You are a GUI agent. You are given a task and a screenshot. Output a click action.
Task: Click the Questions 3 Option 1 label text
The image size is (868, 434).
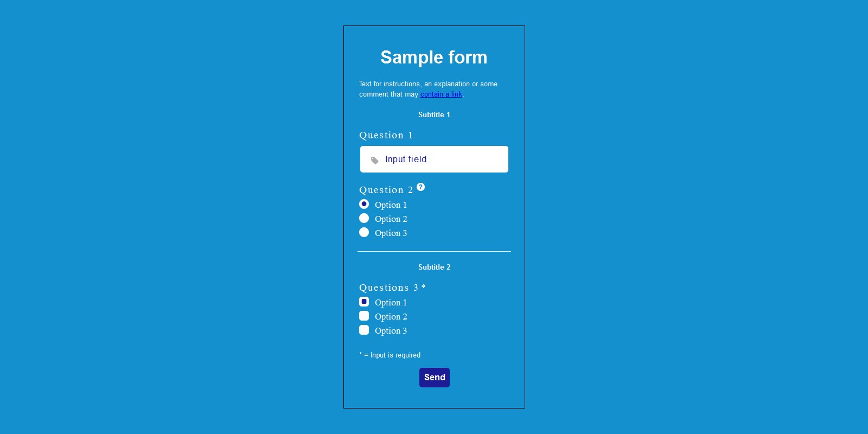[x=391, y=303]
